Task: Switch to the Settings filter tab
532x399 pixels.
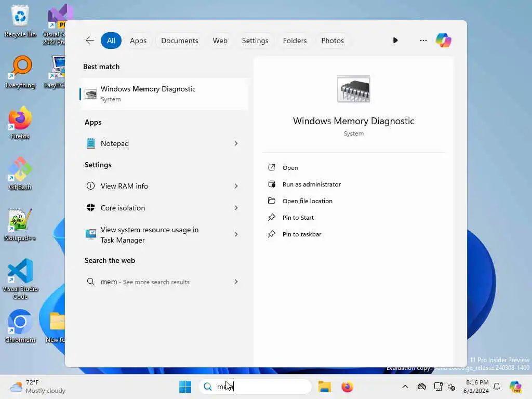Action: click(255, 41)
